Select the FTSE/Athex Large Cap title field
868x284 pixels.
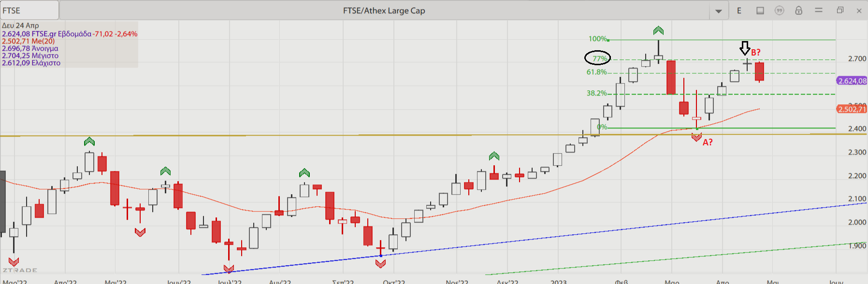point(384,10)
